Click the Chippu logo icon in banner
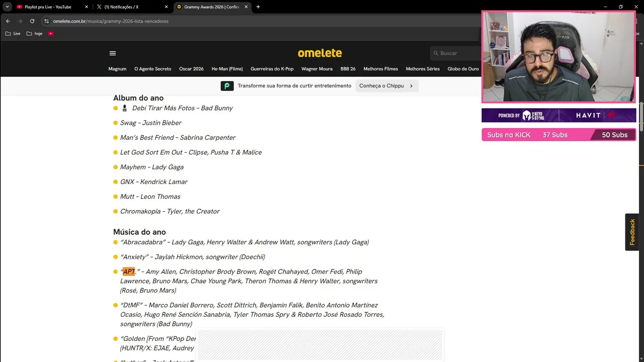Viewport: 644px width, 362px height. click(x=227, y=86)
